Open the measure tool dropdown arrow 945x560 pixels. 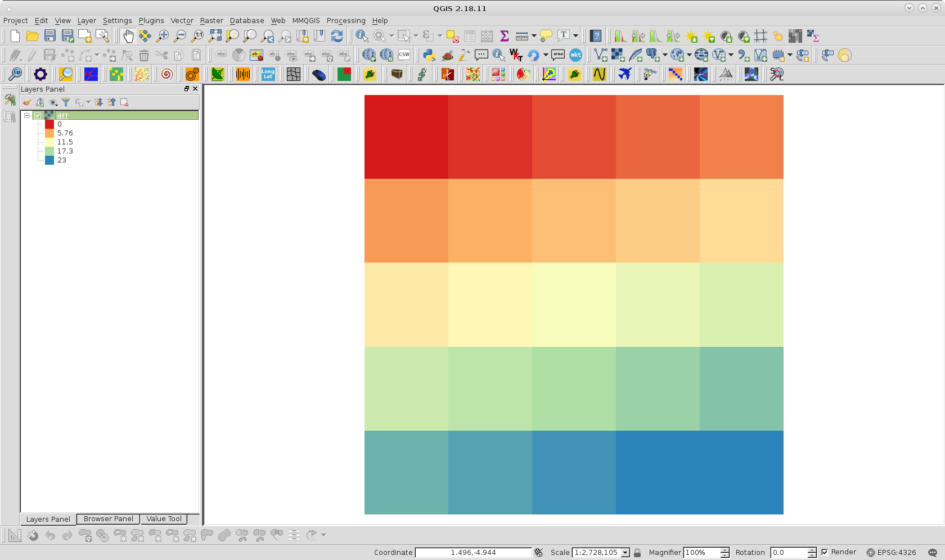(x=533, y=36)
